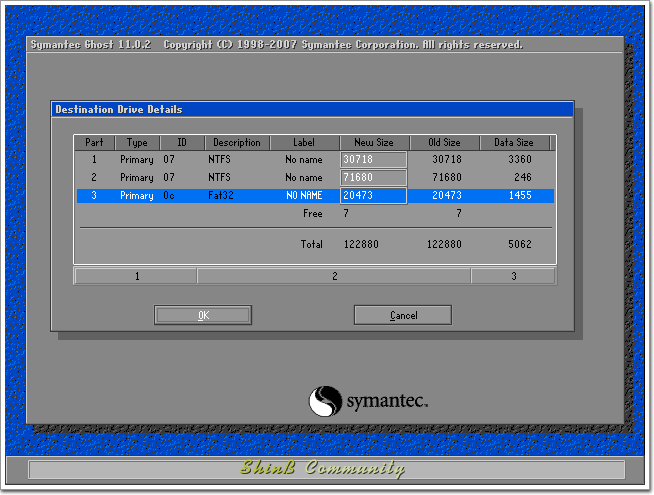Click NTFS description in partition 2 row
Image resolution: width=654 pixels, height=495 pixels.
[x=219, y=177]
